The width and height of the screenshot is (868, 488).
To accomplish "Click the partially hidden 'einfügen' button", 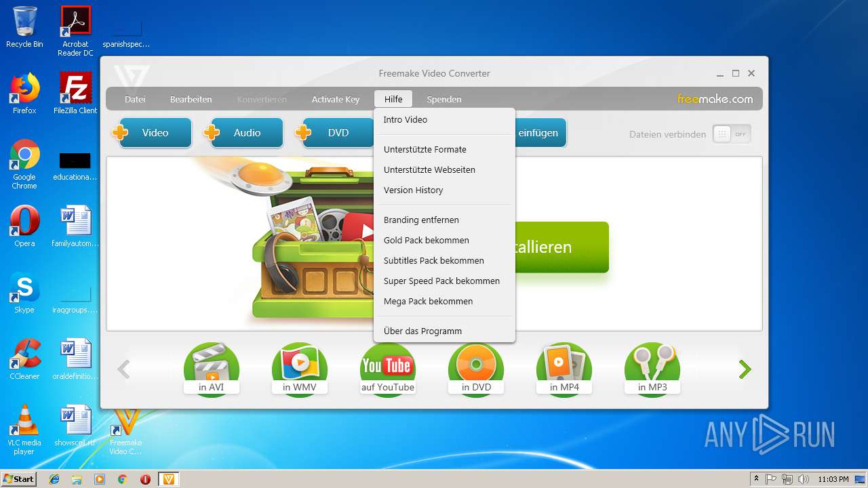I will pos(540,133).
